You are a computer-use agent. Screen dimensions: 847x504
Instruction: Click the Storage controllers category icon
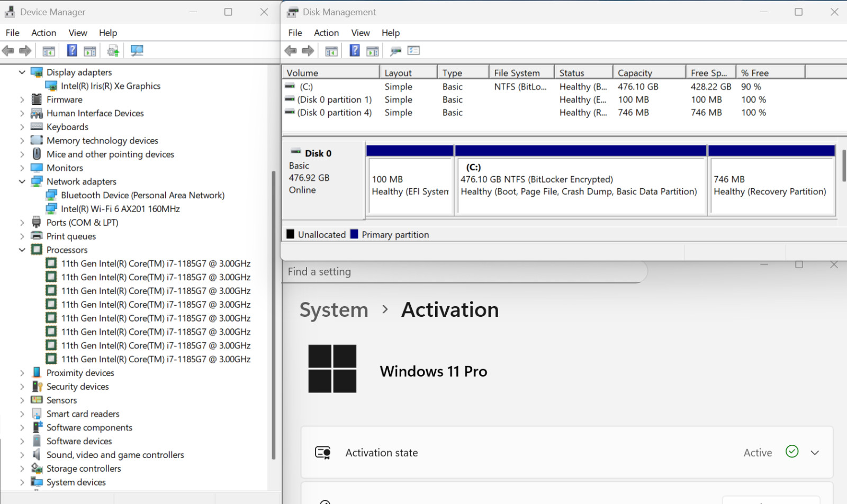point(37,469)
